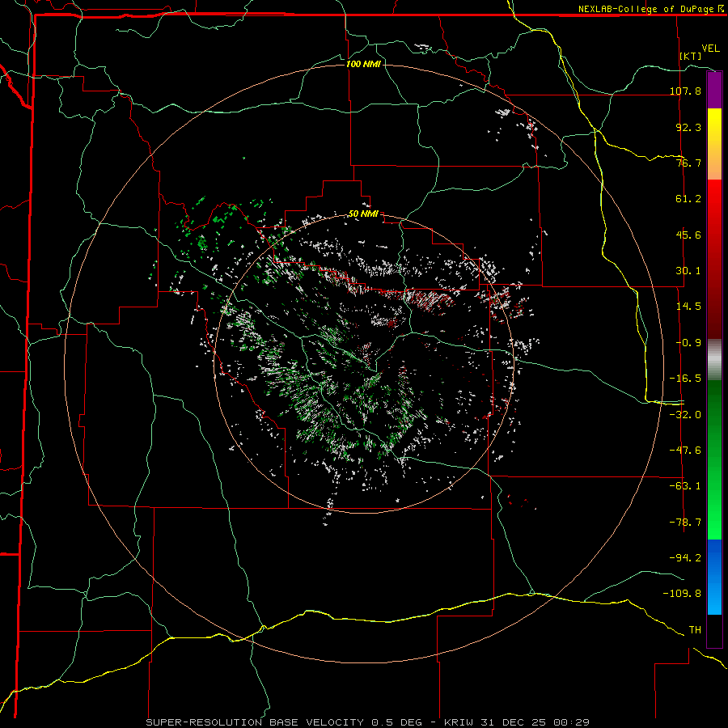Viewport: 728px width, 728px height.
Task: Pick the gray near-zero segment of the color bar
Action: 714,359
